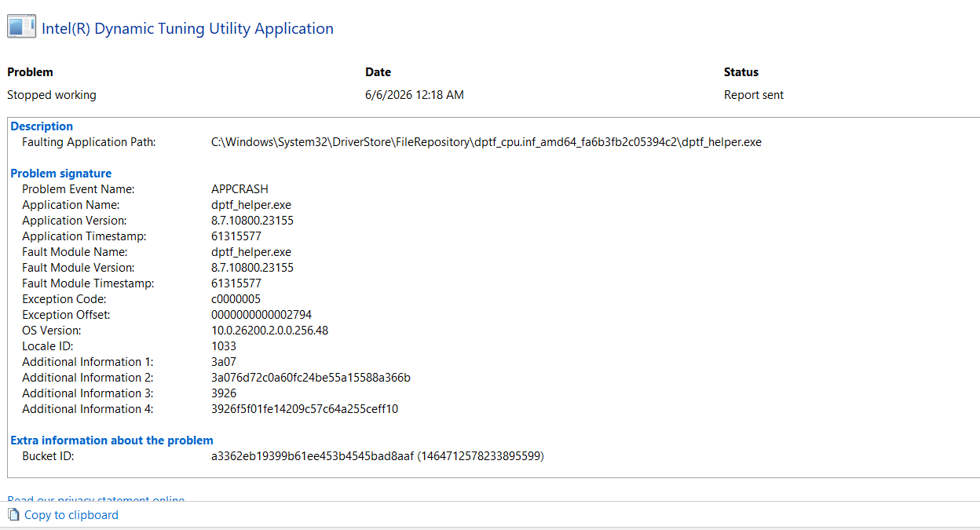Select the Fault Module Name value dptf_helper.exe
This screenshot has width=980, height=530.
click(x=251, y=252)
